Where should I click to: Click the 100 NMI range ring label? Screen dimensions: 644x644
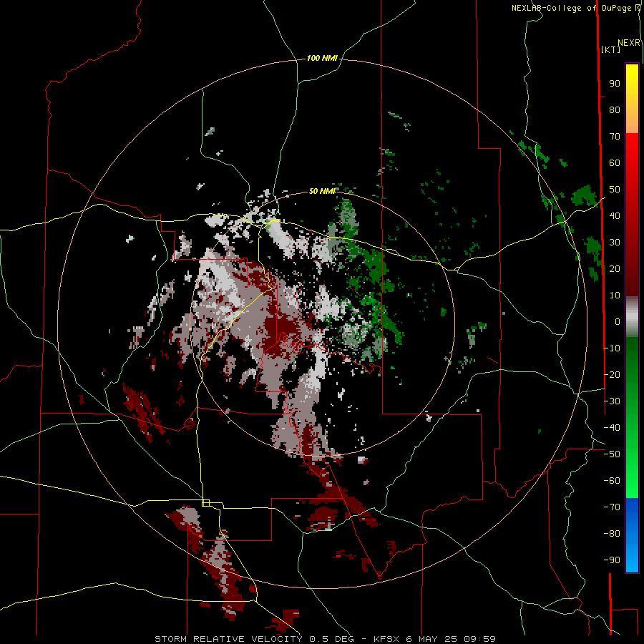click(322, 58)
